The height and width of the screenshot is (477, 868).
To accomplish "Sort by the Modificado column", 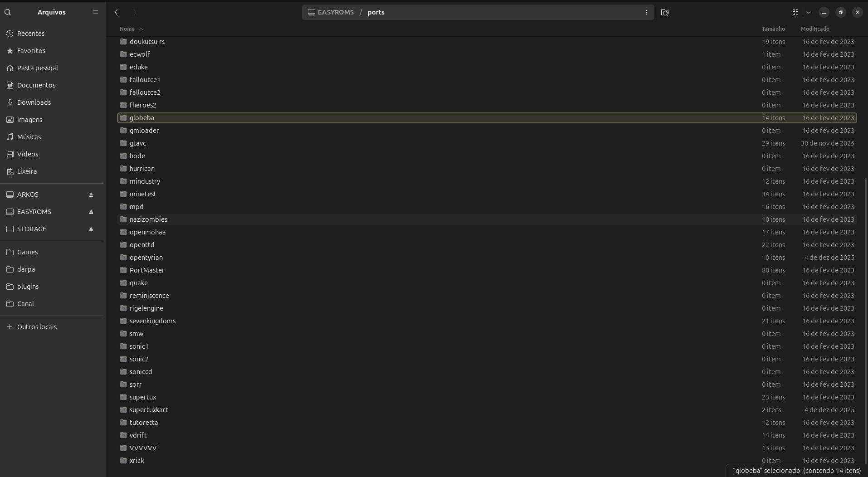I will click(814, 29).
